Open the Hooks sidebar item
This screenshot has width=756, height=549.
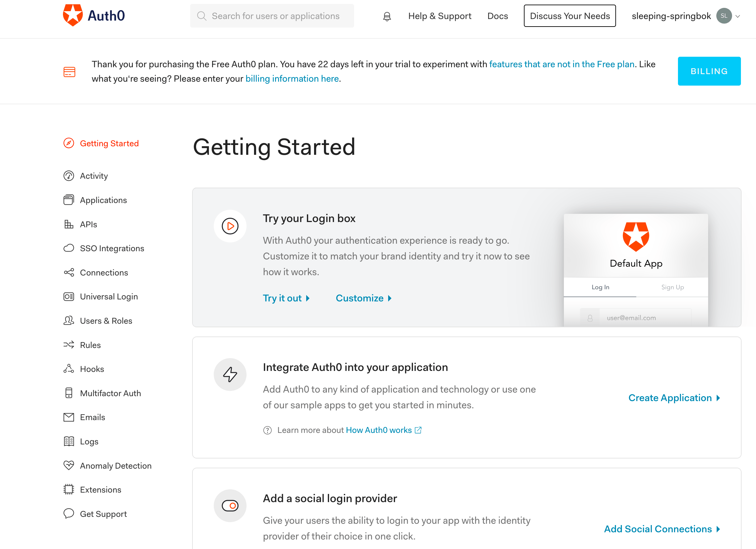tap(92, 369)
